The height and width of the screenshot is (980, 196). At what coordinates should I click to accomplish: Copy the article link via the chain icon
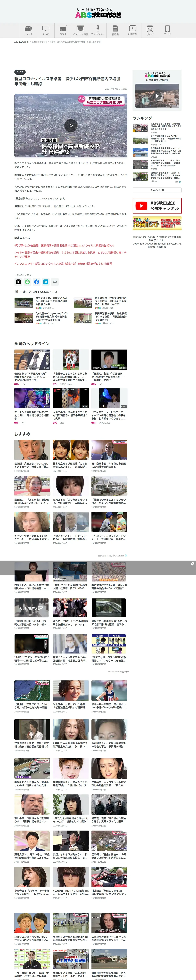pyautogui.click(x=55, y=282)
